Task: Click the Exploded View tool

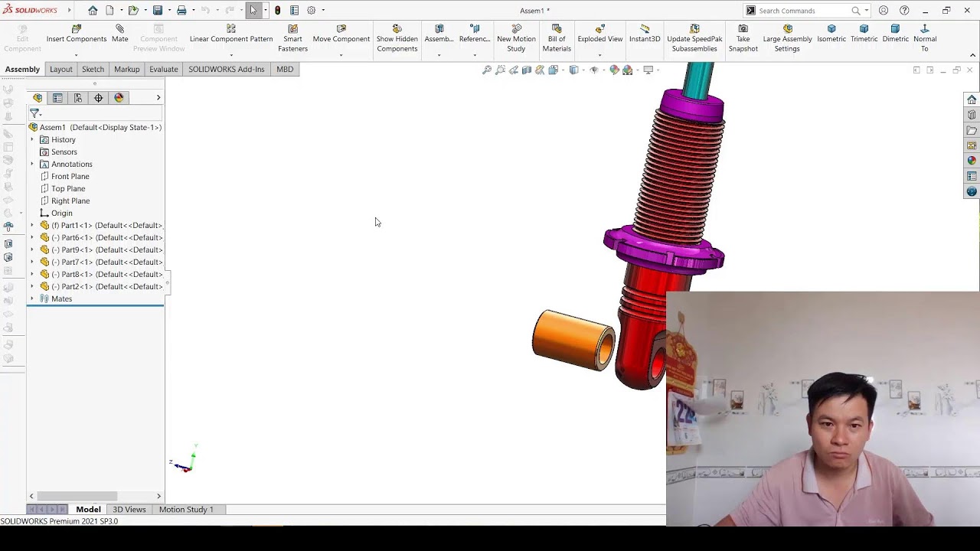Action: [600, 34]
